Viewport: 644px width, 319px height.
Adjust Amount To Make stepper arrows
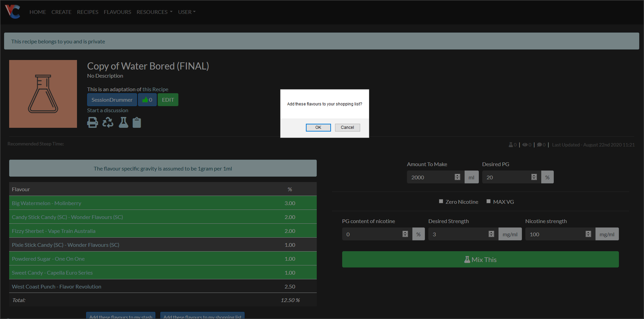(x=457, y=177)
